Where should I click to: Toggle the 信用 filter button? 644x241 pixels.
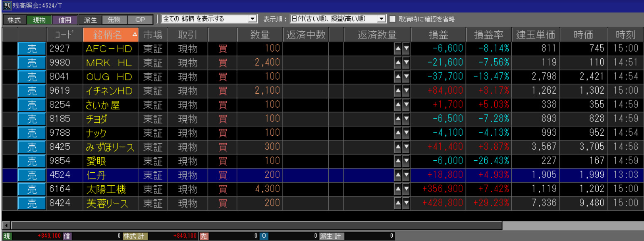(65, 20)
